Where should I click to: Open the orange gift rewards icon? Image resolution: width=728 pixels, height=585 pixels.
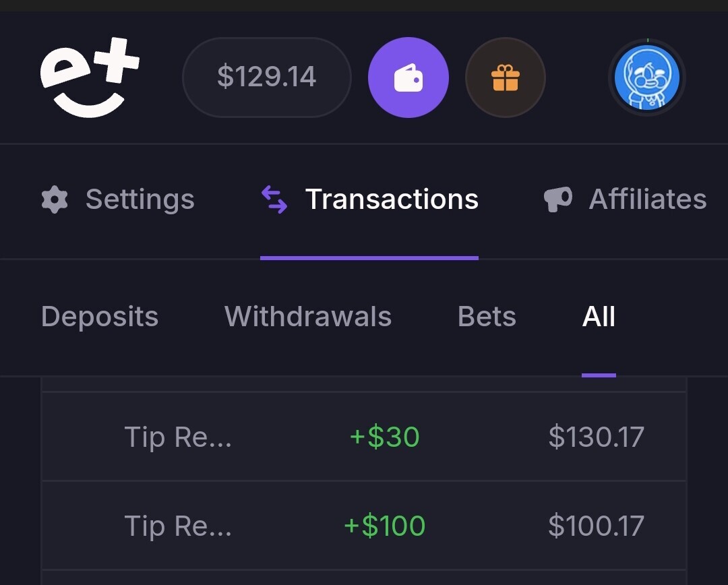[x=505, y=77]
